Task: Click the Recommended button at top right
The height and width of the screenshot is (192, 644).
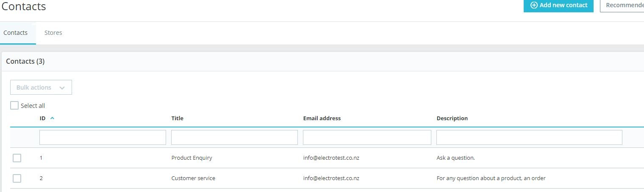Action: (x=624, y=6)
